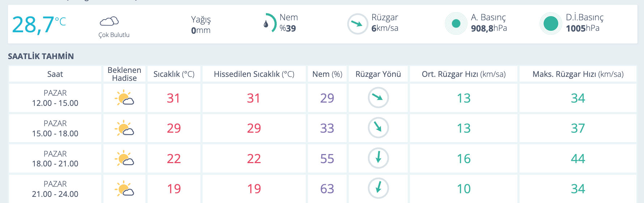This screenshot has height=203, width=644.
Task: Click partly sunny icon for 12.00 - 15.00
Action: [x=124, y=98]
